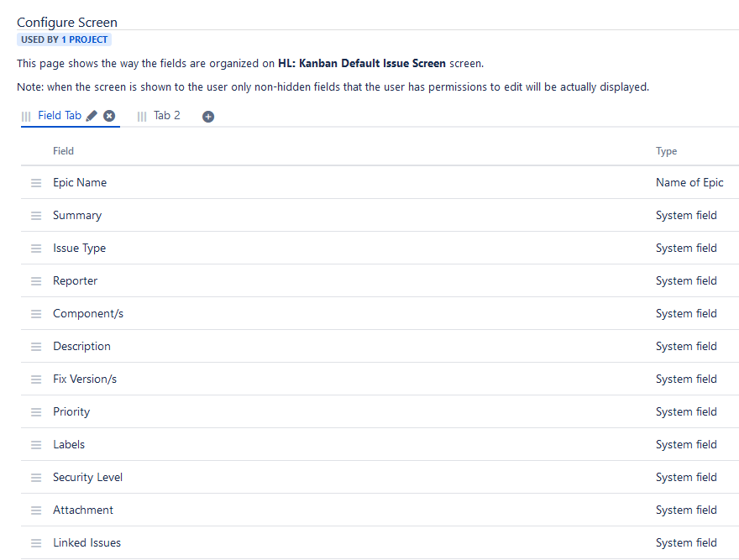Click the drag handle next to Summary
739x560 pixels.
[x=35, y=215]
